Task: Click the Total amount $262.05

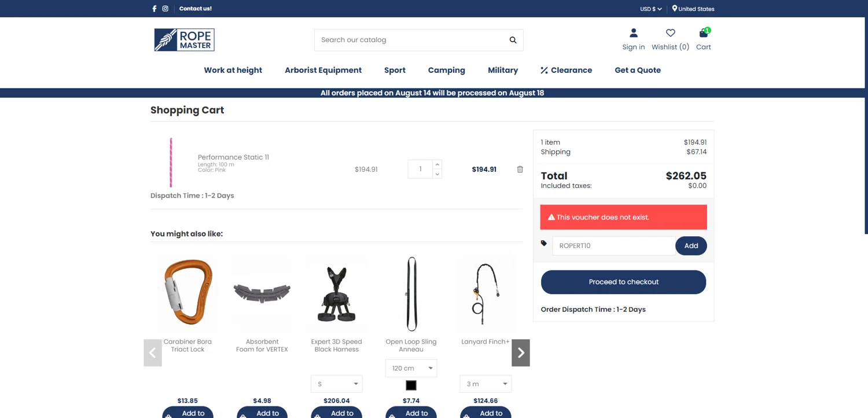Action: click(x=686, y=176)
